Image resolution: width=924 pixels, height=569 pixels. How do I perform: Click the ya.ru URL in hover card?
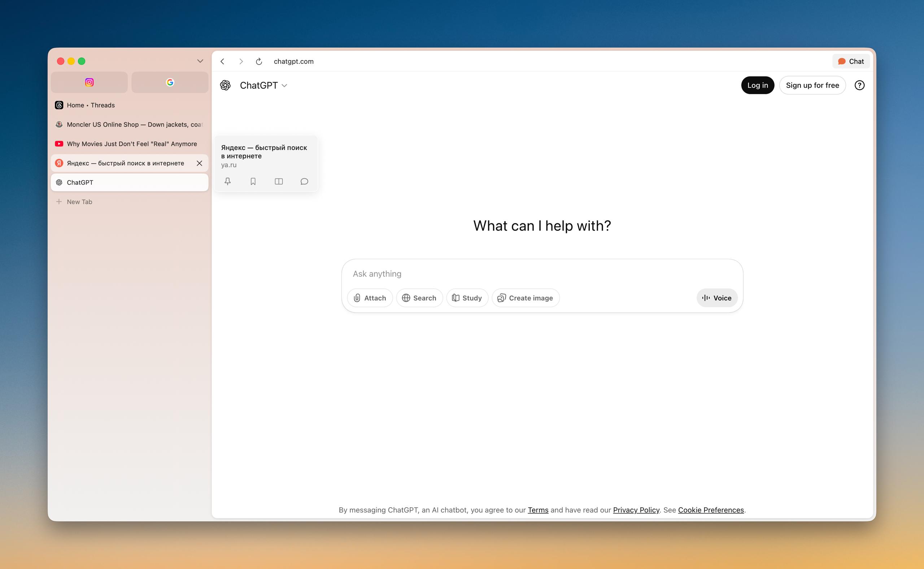[x=228, y=165]
